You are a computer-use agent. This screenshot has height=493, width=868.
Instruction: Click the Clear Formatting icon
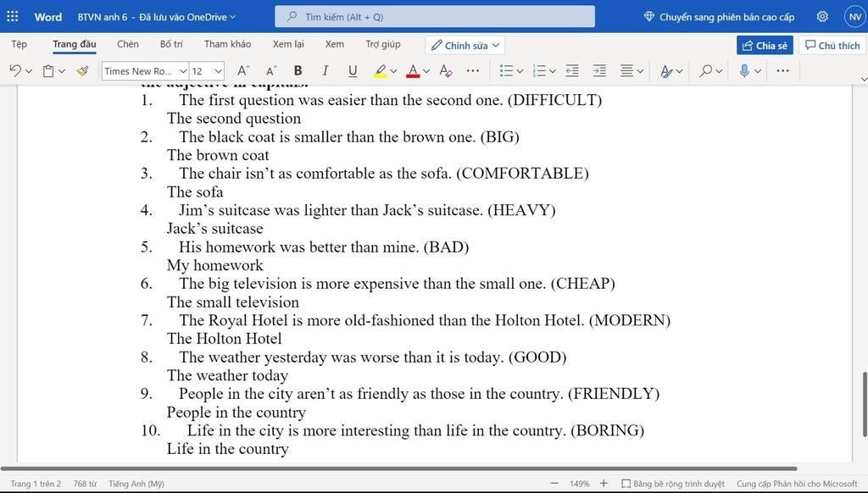point(446,71)
